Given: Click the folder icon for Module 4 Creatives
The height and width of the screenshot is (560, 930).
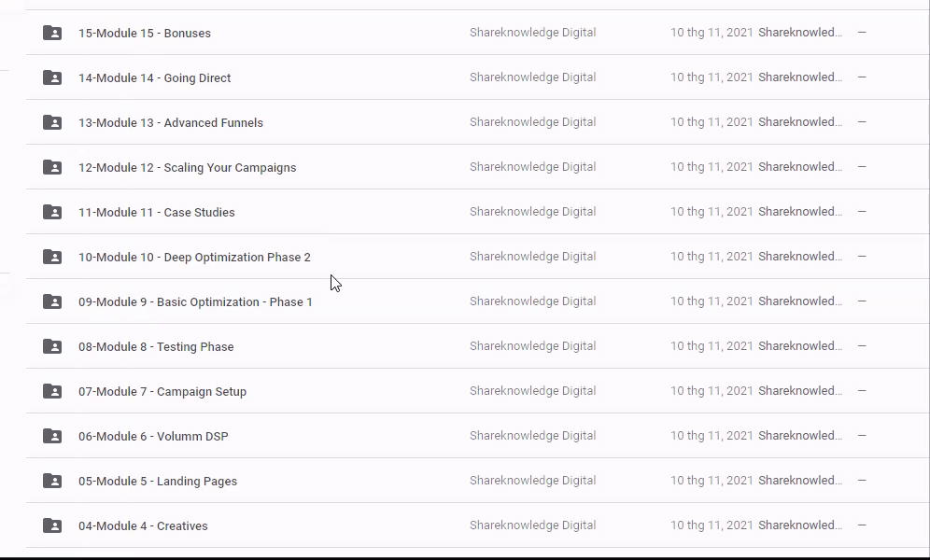Looking at the screenshot, I should (x=52, y=525).
